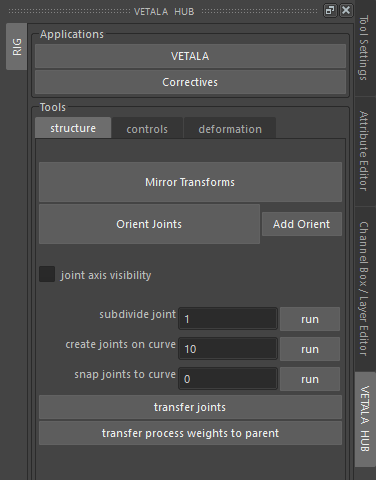The image size is (376, 480).
Task: Open the Tool Settings side tab
Action: (x=365, y=48)
